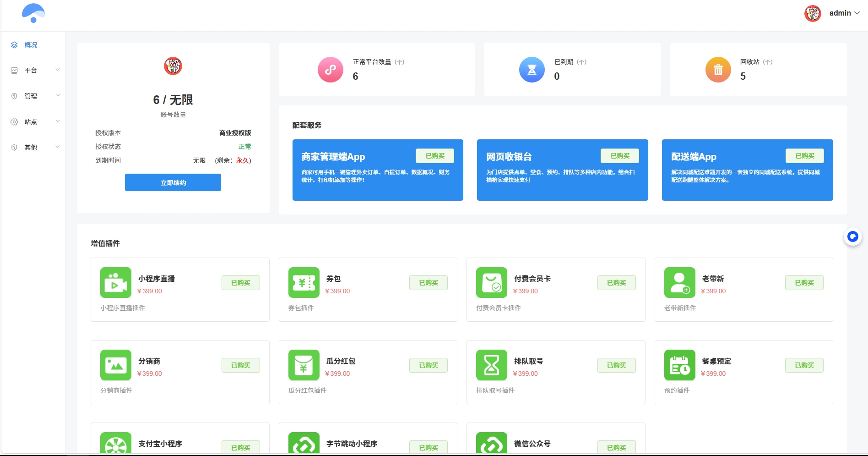Expand the 管理 menu chevron
This screenshot has height=456, width=868.
pyautogui.click(x=58, y=96)
